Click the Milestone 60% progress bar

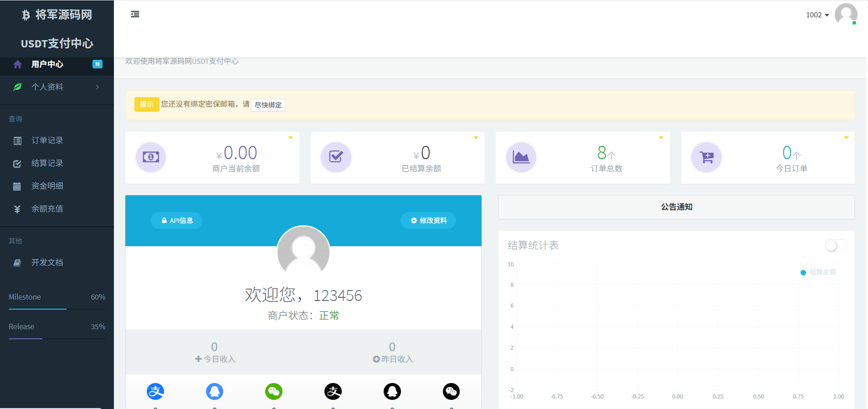tap(57, 309)
